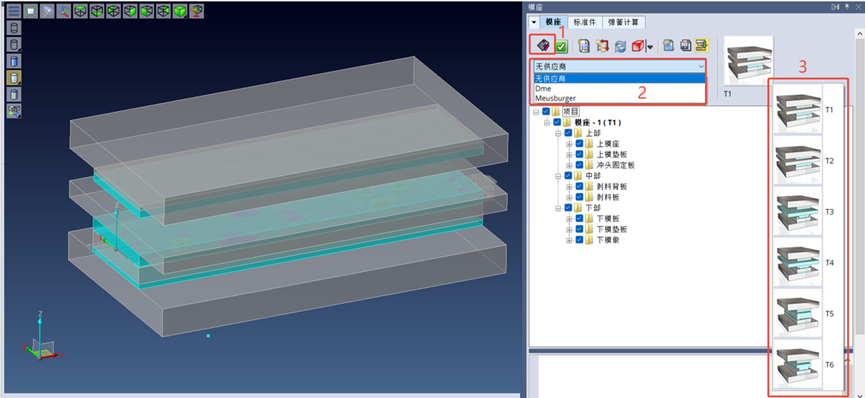Choose Meusburger in the supplier list
This screenshot has width=865, height=398.
coord(620,98)
